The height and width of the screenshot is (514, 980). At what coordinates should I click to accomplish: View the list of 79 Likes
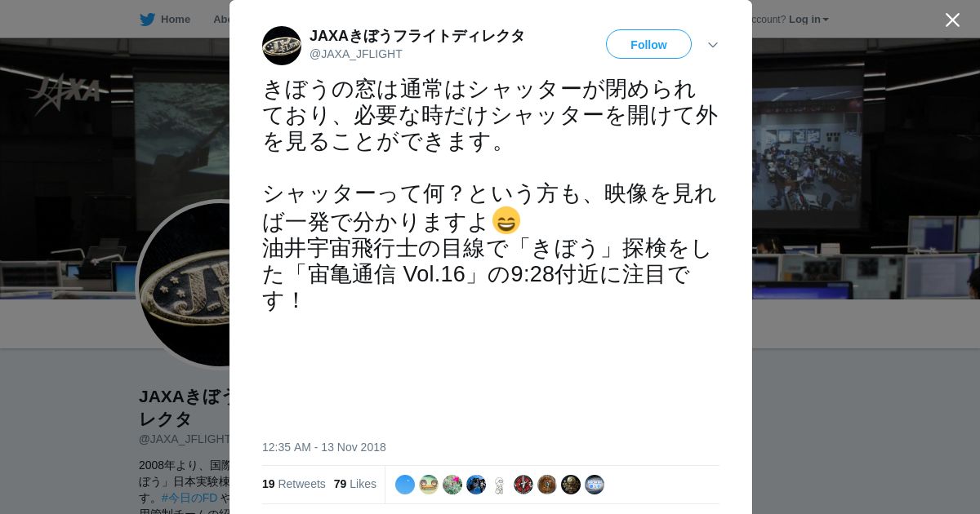tap(354, 484)
